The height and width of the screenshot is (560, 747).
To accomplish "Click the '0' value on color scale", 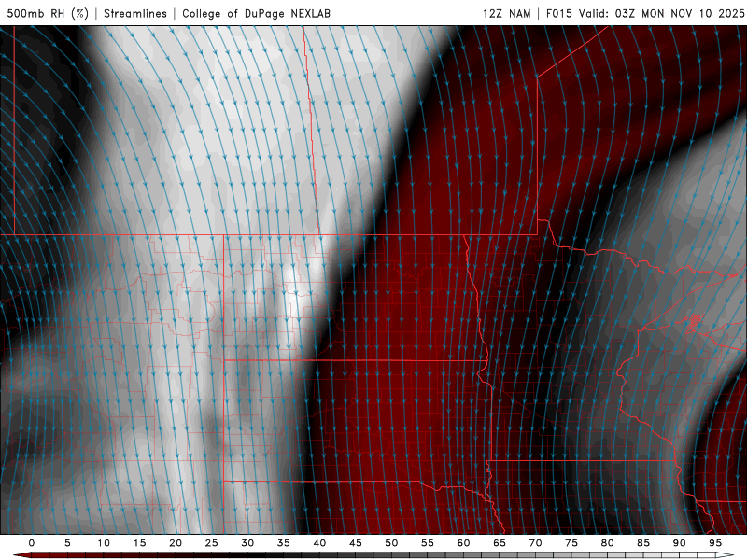I will coord(32,543).
